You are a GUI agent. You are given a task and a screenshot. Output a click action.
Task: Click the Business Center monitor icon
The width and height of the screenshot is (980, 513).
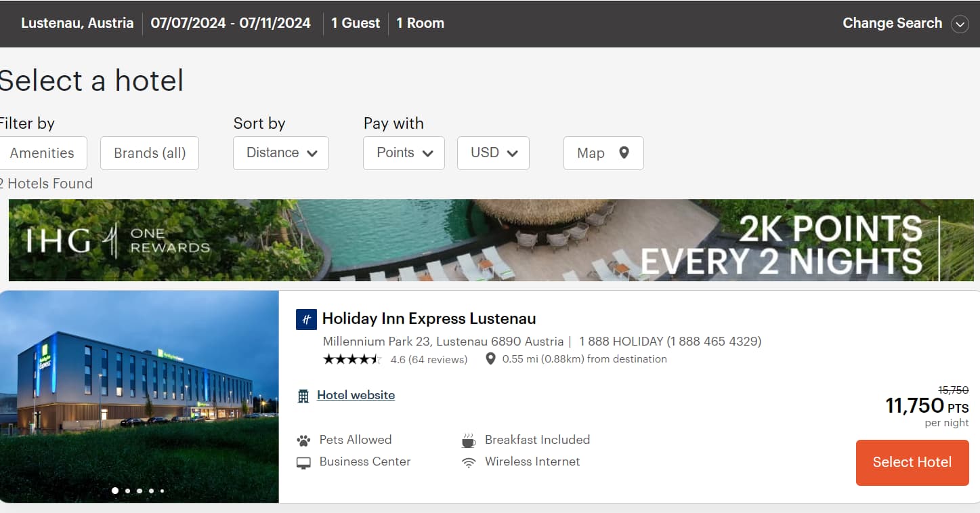[x=303, y=463]
